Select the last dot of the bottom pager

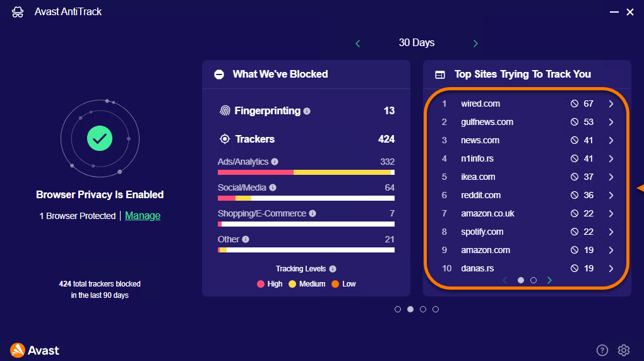tap(436, 309)
